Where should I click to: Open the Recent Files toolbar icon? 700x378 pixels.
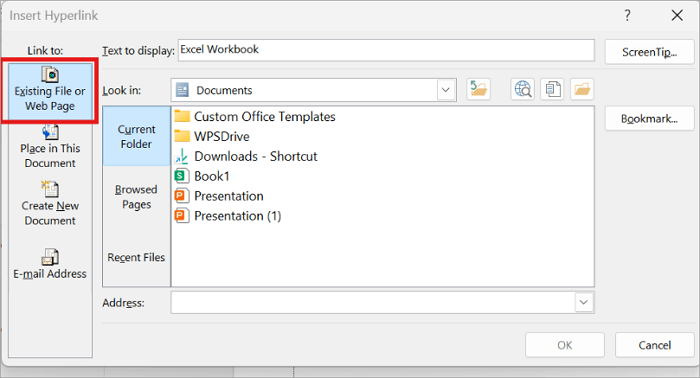[553, 89]
